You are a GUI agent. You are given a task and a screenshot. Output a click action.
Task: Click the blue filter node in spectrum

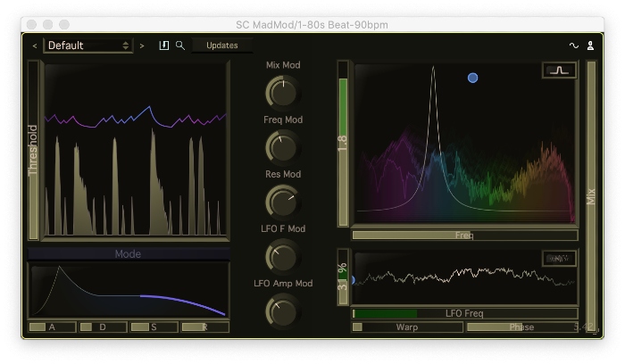[473, 78]
